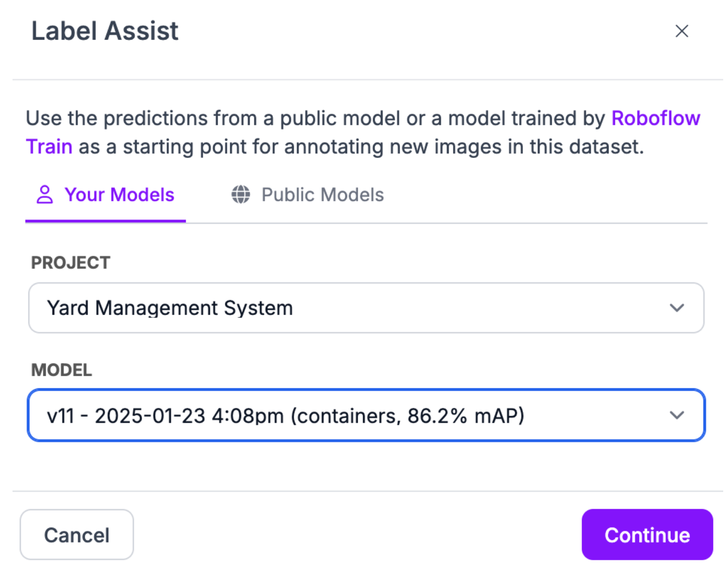Click the MODEL field label
Viewport: 728px width, 579px height.
(x=62, y=370)
